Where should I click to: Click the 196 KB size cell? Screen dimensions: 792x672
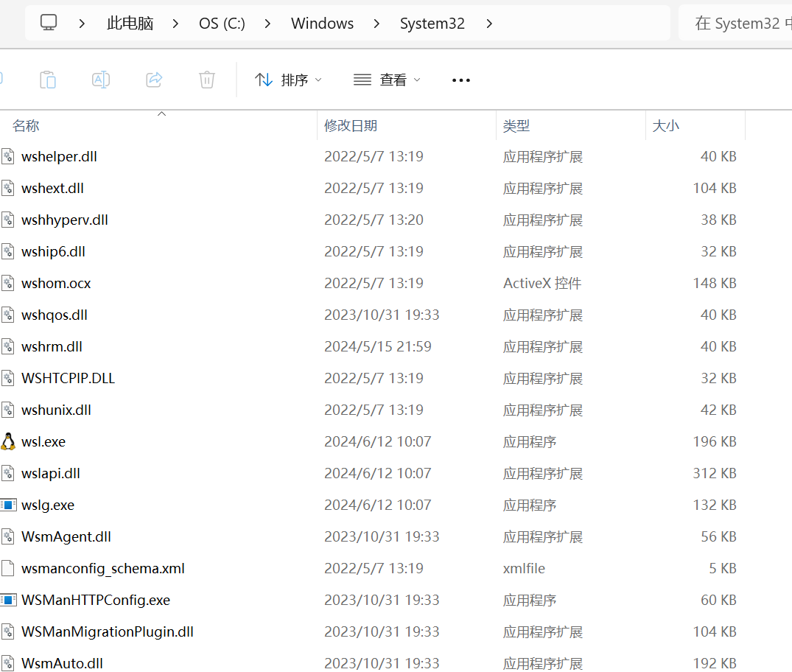coord(715,441)
